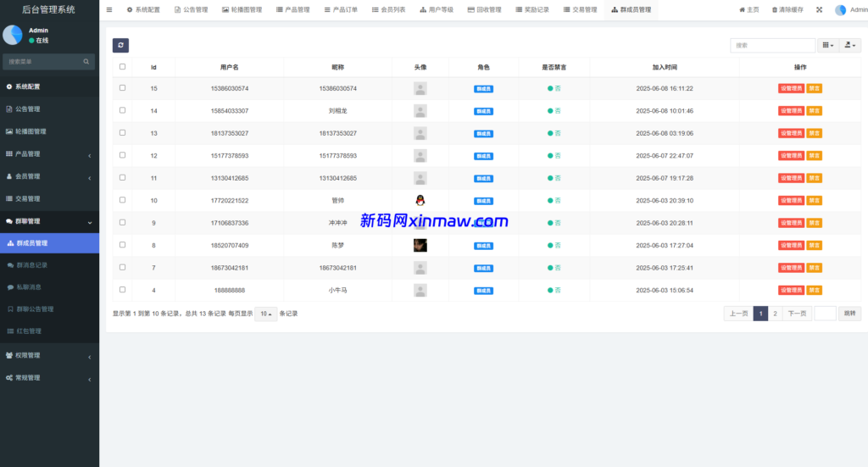868x467 pixels.
Task: Click the Admin profile picture in sidebar
Action: pos(13,35)
